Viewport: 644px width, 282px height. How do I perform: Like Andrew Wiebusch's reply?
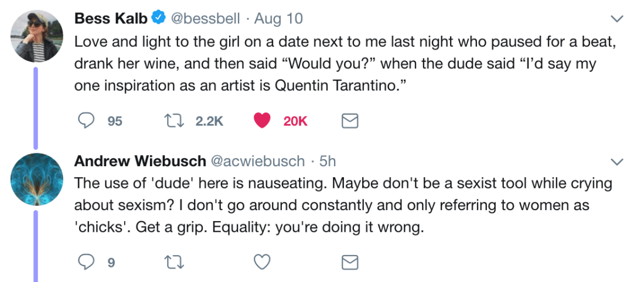pyautogui.click(x=261, y=262)
